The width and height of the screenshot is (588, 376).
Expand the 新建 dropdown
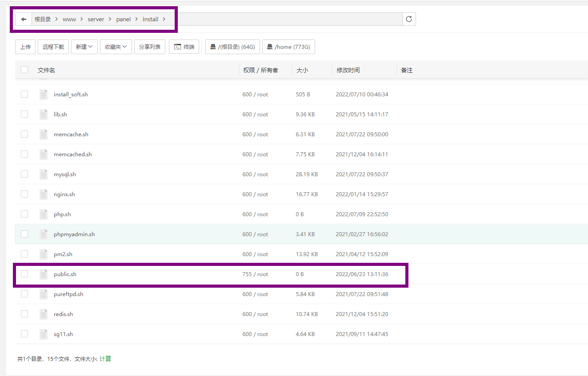pos(84,47)
